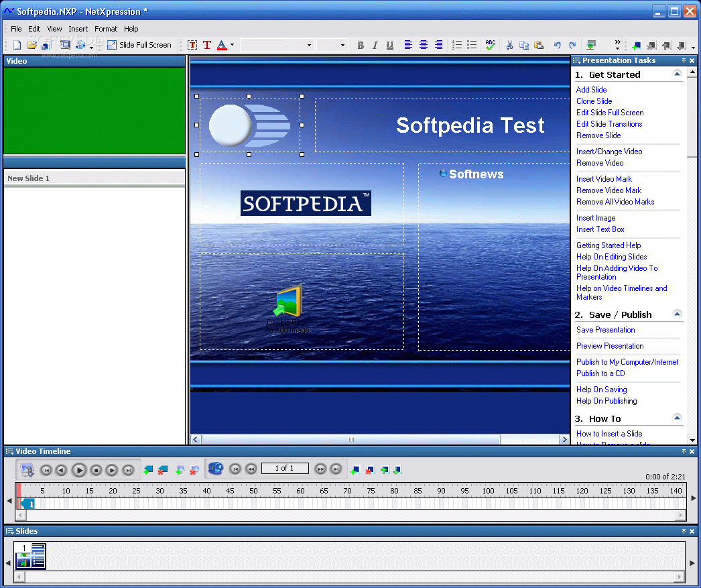701x588 pixels.
Task: Open the Help menu
Action: coord(131,29)
